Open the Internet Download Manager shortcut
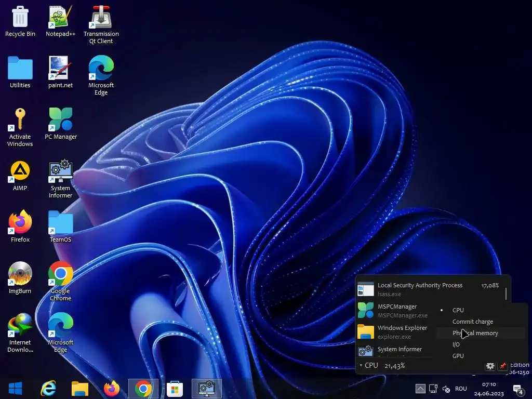Viewport: 532px width, 399px height. tap(20, 333)
